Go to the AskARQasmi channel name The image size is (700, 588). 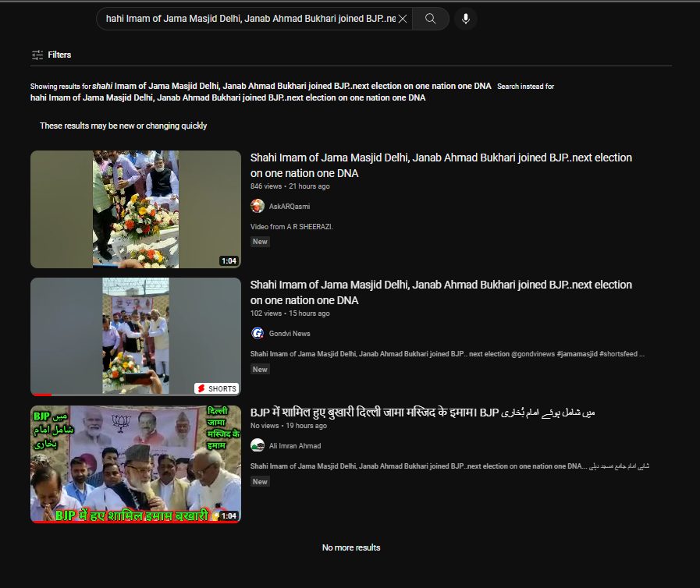[289, 207]
